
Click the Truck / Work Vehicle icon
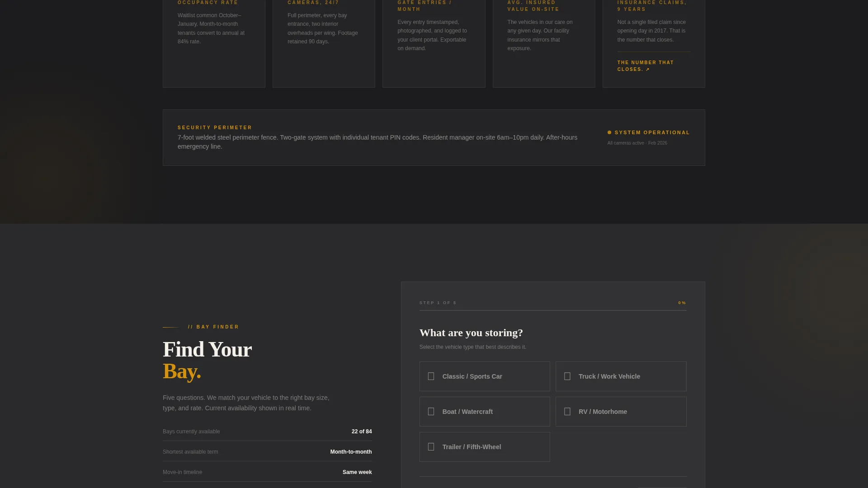[x=567, y=376]
